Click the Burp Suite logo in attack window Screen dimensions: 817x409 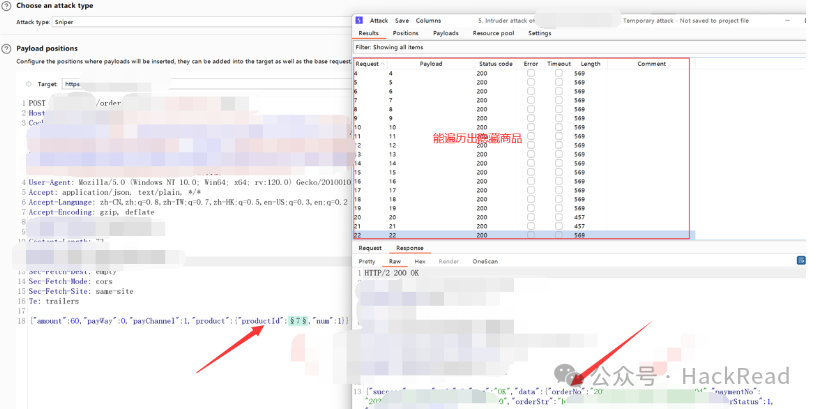tap(359, 20)
